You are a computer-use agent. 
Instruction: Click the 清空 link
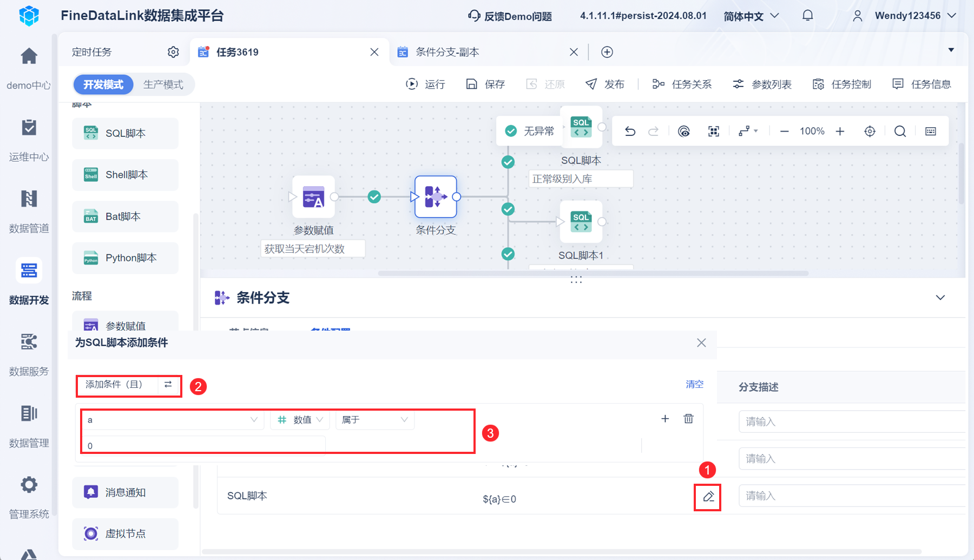pyautogui.click(x=695, y=384)
